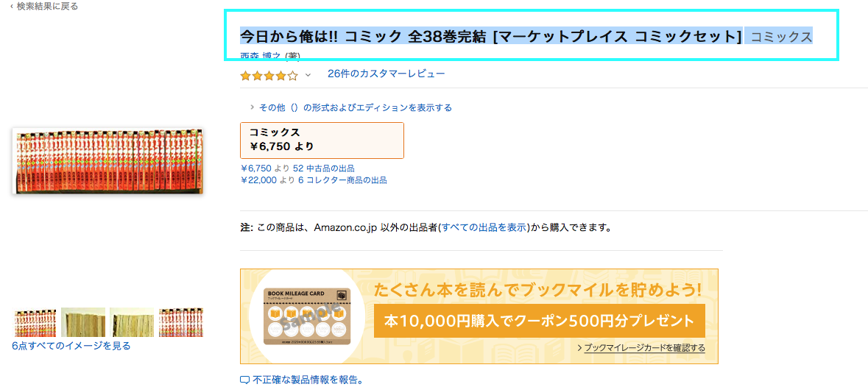Click the すべての出品を表示 link
This screenshot has height=387, width=868.
[484, 227]
